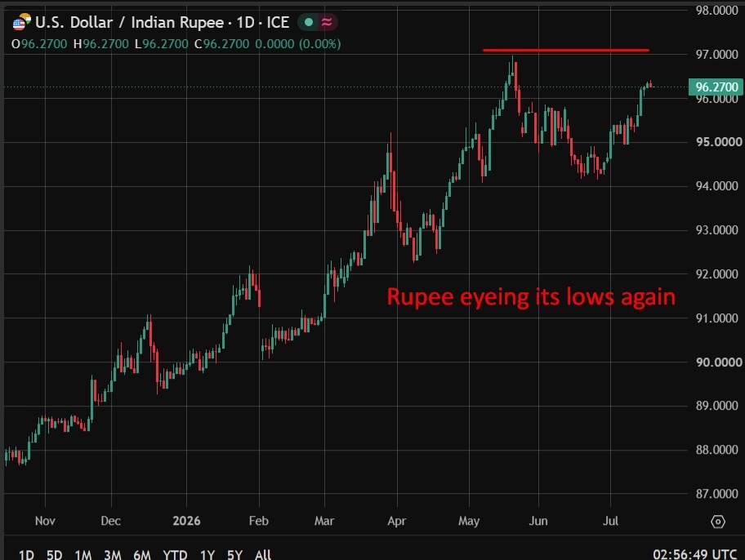Click the Mar date axis label

click(x=324, y=521)
